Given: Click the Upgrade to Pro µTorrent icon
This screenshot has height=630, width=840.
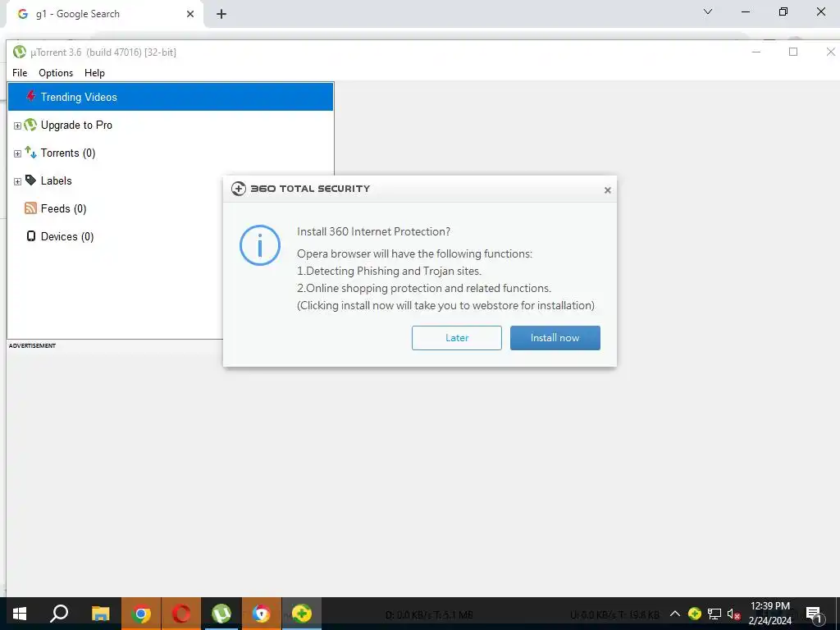Looking at the screenshot, I should (30, 125).
